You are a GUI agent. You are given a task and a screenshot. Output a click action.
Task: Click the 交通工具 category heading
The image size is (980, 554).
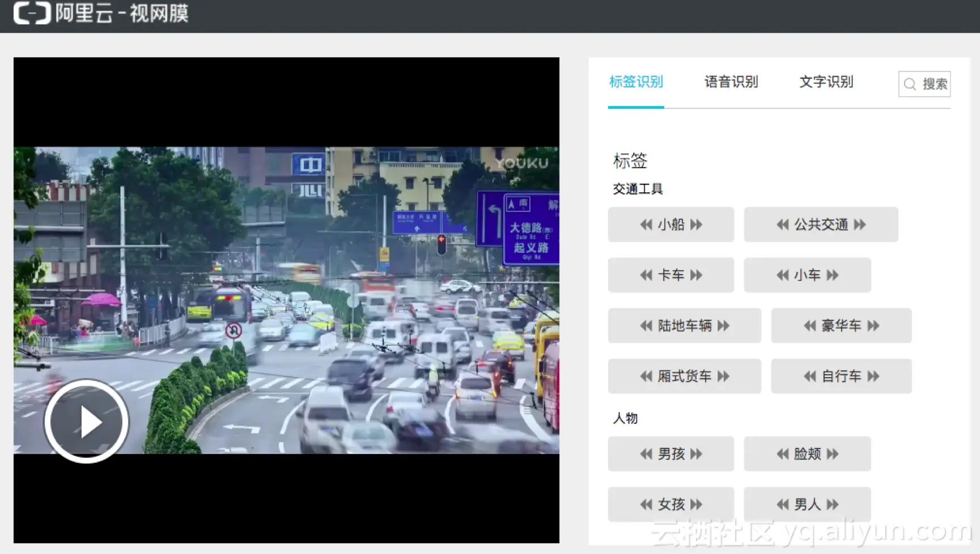(638, 189)
